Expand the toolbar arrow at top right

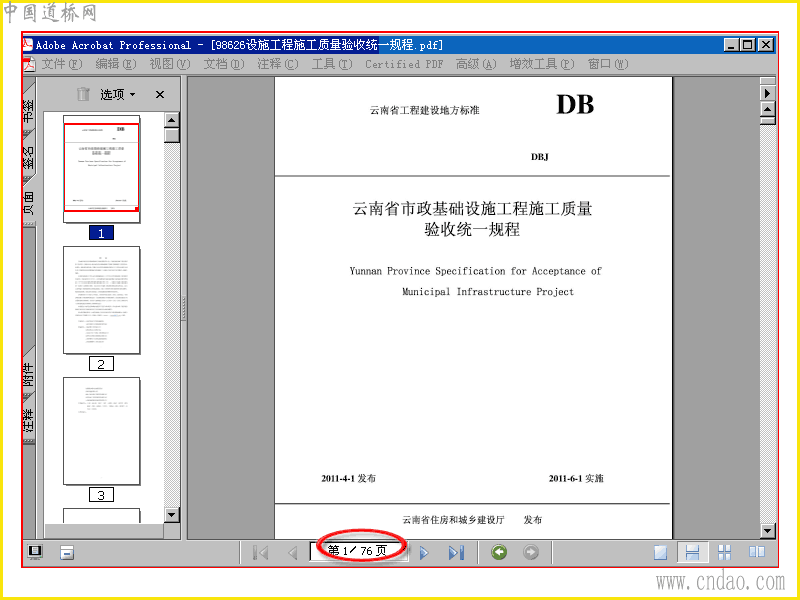pyautogui.click(x=767, y=93)
